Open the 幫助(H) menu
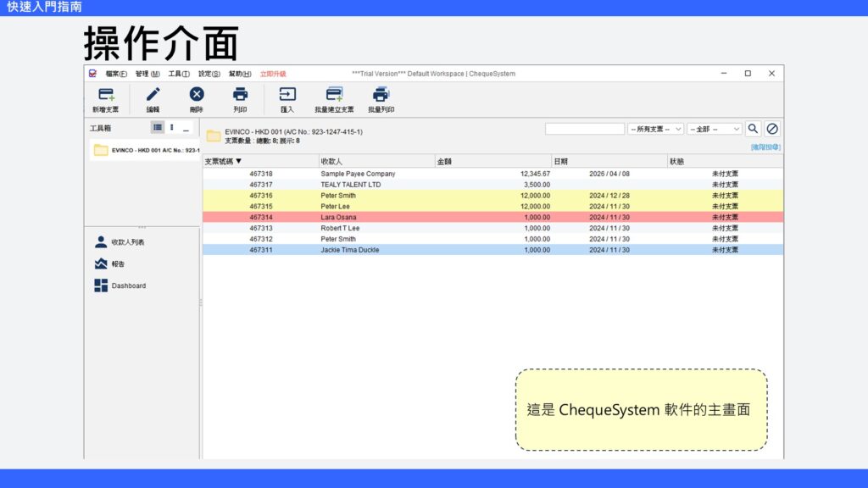This screenshot has height=488, width=868. [x=240, y=74]
